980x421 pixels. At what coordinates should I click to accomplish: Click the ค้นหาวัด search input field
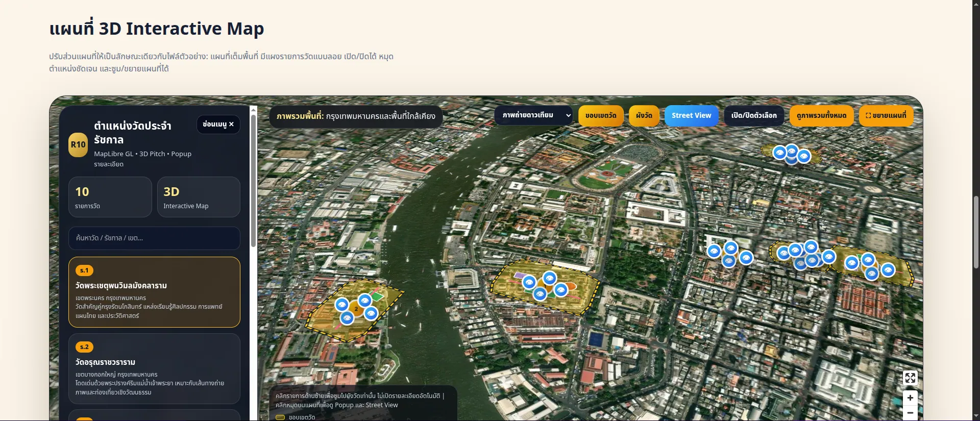pos(154,238)
